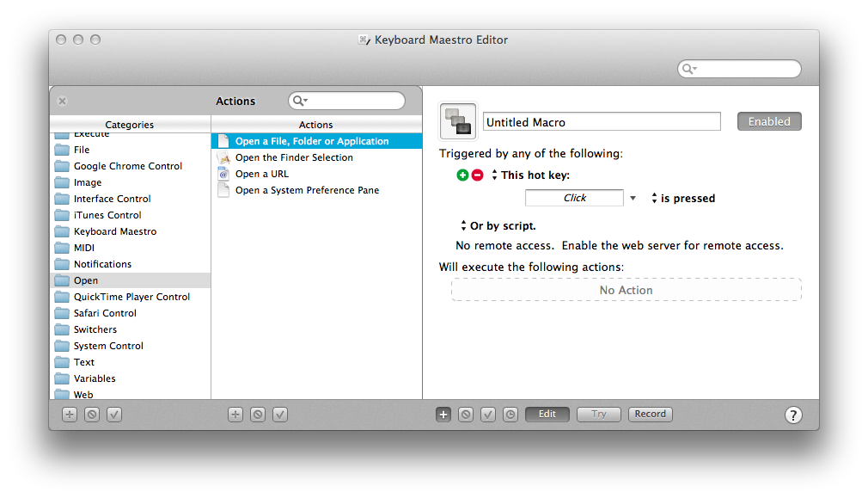Select the QuickTime Player Control category

coord(131,297)
